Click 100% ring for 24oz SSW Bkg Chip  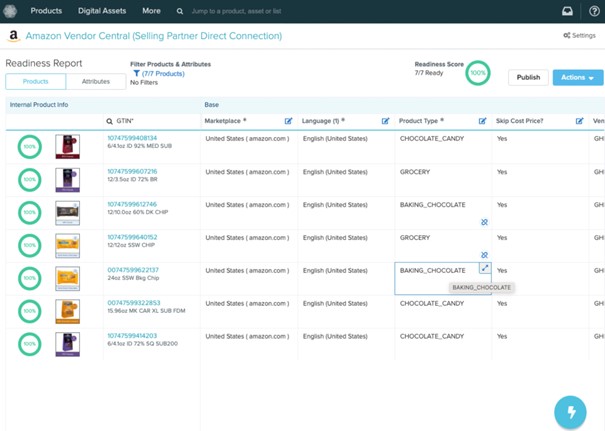[x=30, y=278]
